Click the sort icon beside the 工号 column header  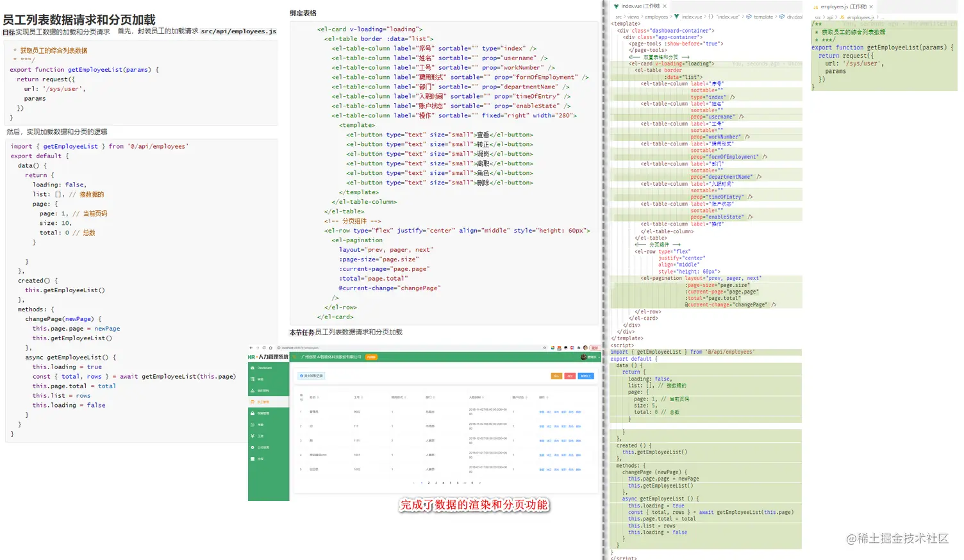pos(363,397)
